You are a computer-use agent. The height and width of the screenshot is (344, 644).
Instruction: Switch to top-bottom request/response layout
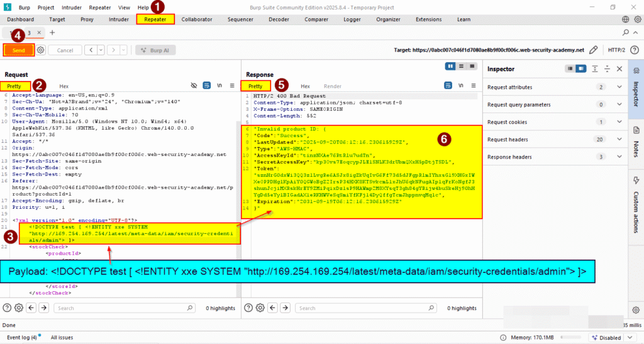pos(461,66)
